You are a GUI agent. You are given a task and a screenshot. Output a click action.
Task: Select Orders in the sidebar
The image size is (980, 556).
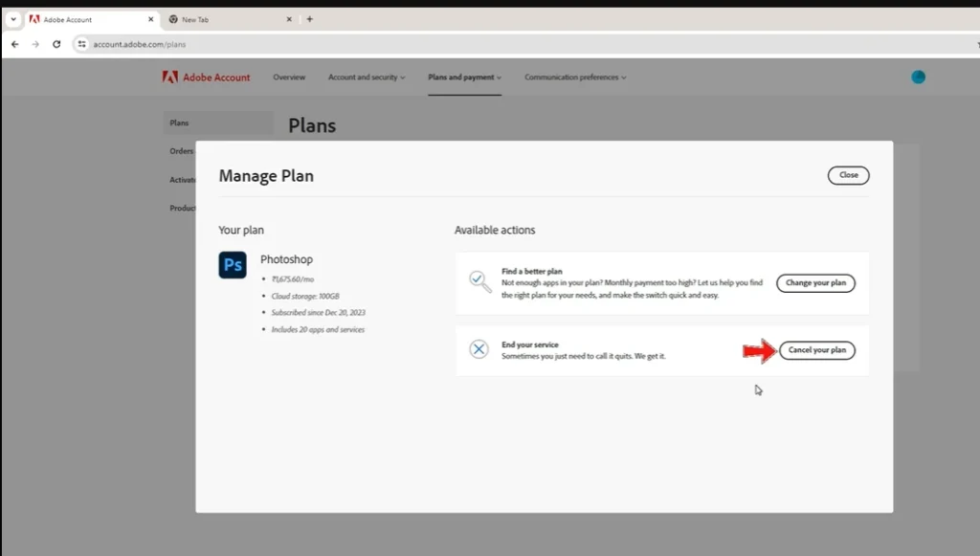coord(181,151)
